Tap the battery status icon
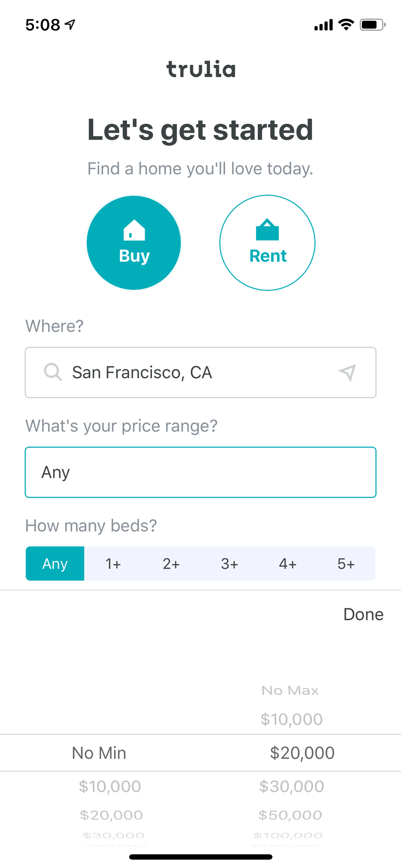The width and height of the screenshot is (401, 868). 372,25
